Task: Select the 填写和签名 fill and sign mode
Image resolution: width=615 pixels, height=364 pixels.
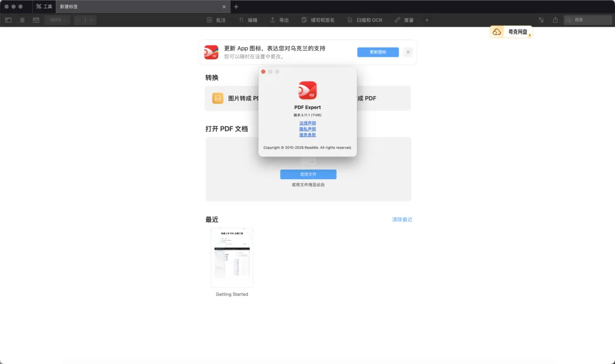Action: coord(318,20)
